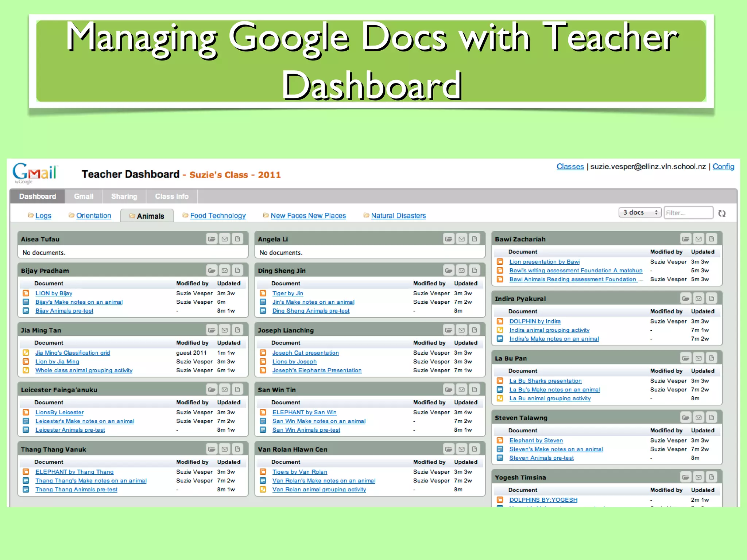
Task: Click the Gmail logo
Action: 35,173
